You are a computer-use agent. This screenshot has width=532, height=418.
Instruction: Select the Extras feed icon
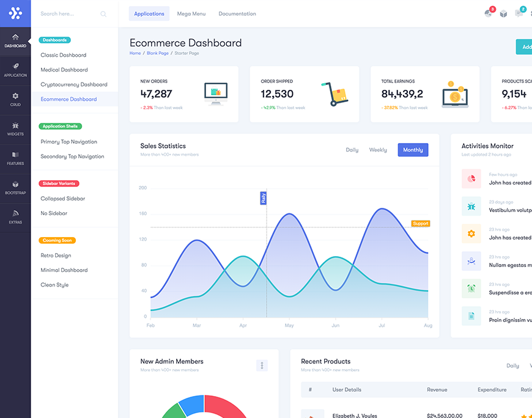(15, 214)
